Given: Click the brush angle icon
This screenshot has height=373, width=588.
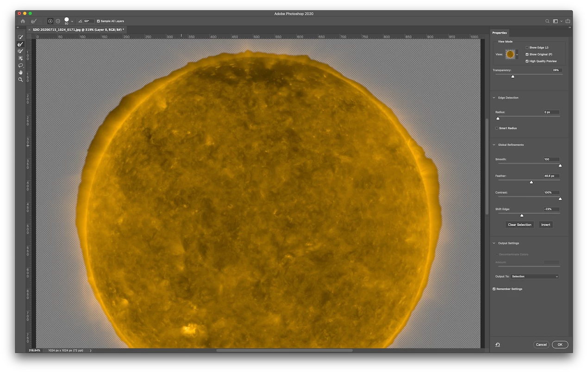Looking at the screenshot, I should point(80,21).
